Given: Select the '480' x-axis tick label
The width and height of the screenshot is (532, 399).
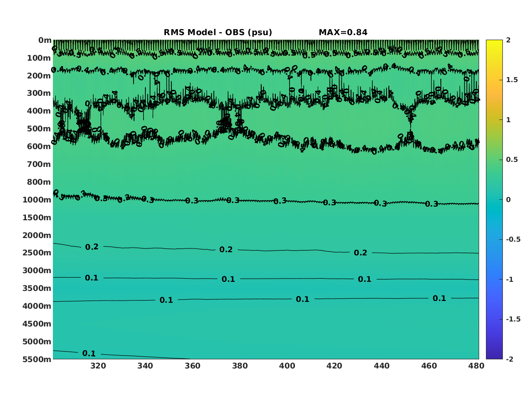Looking at the screenshot, I should pos(476,366).
